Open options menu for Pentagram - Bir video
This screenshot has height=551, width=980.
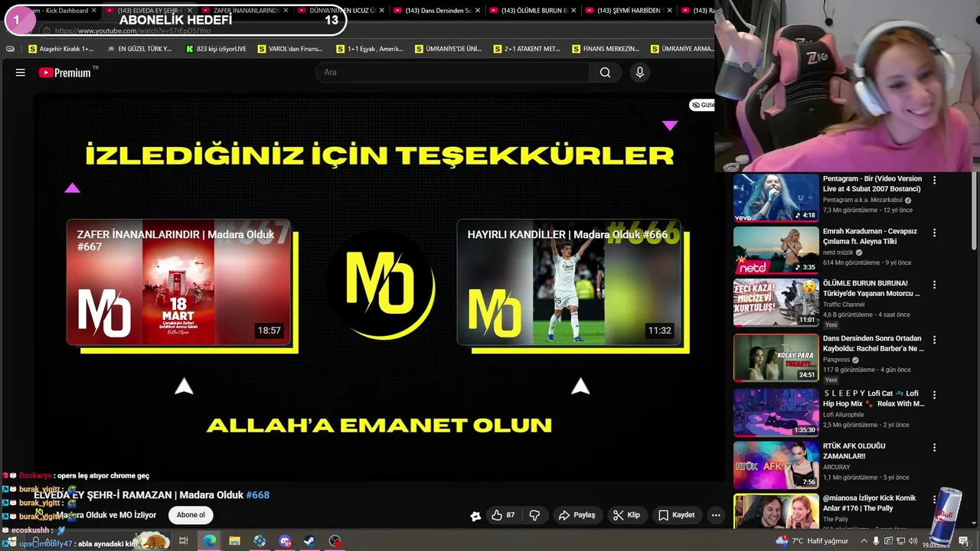pos(934,181)
